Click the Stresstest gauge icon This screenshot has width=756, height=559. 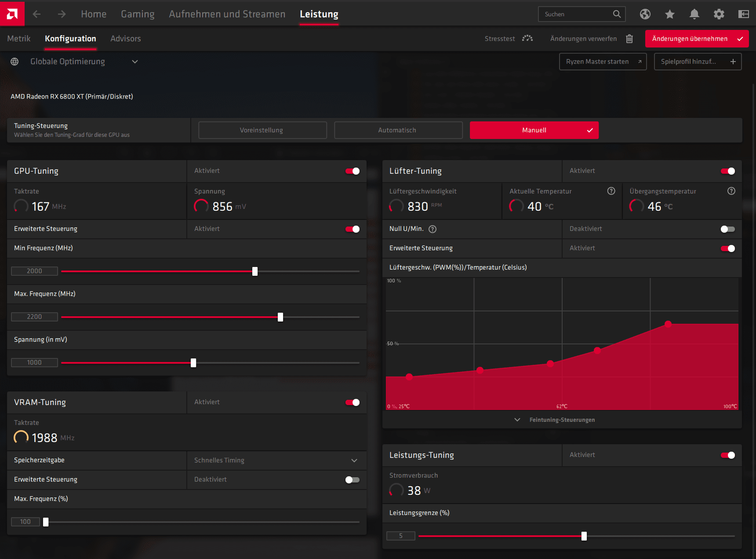tap(527, 38)
